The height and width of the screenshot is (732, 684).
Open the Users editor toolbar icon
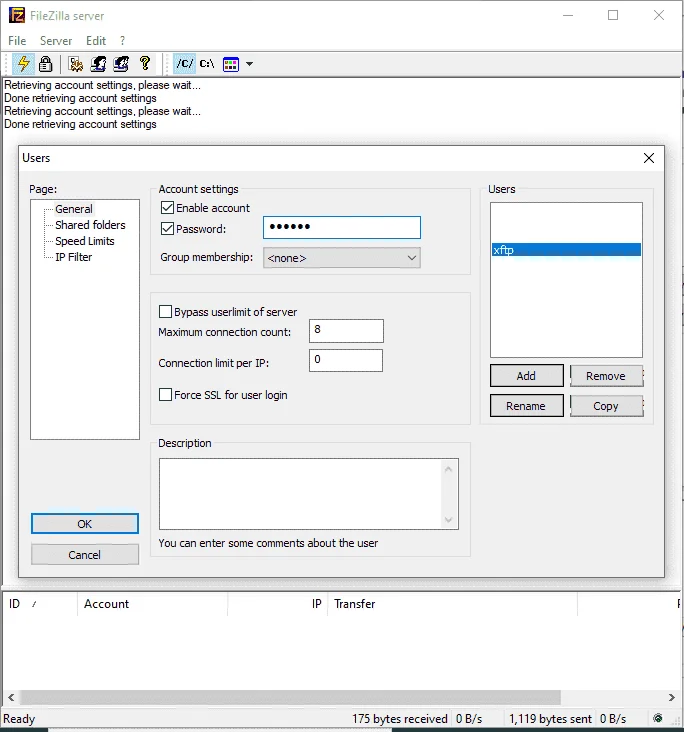98,63
